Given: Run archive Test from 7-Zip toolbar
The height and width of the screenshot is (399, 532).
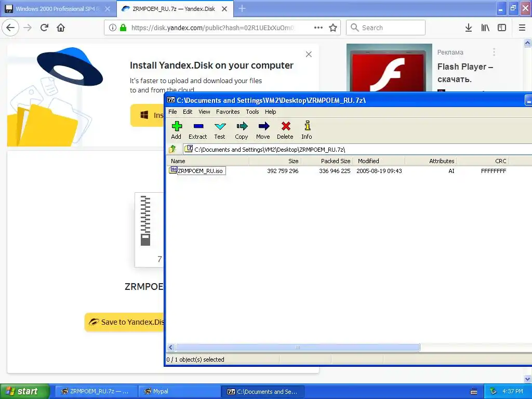Looking at the screenshot, I should 220,130.
